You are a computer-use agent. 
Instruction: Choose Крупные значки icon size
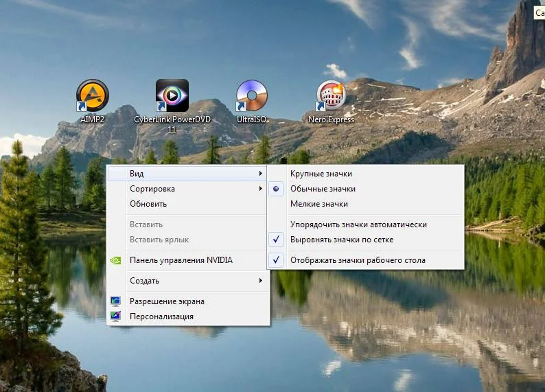click(x=366, y=174)
